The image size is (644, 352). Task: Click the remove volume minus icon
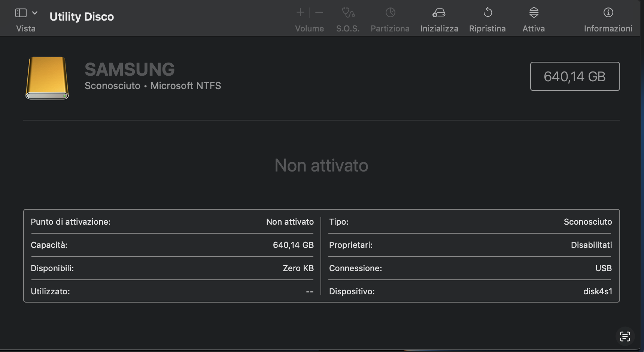pos(319,12)
